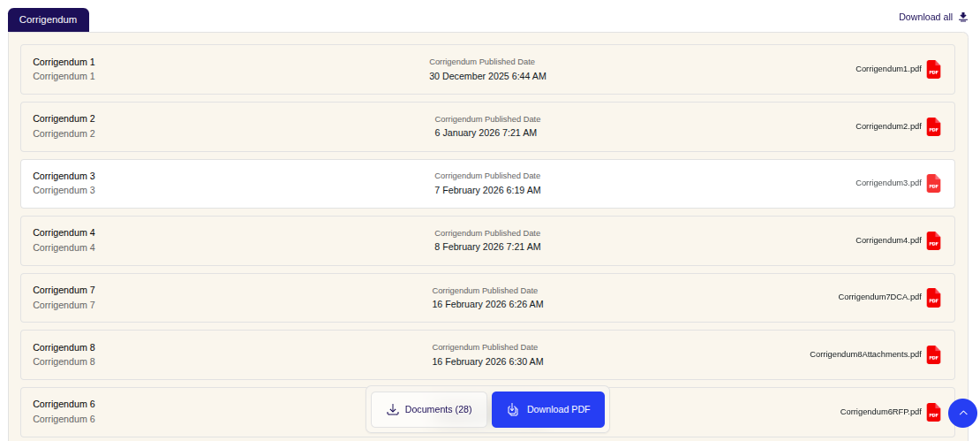Click the download arrow icon beside Download all
The height and width of the screenshot is (441, 980).
point(963,17)
